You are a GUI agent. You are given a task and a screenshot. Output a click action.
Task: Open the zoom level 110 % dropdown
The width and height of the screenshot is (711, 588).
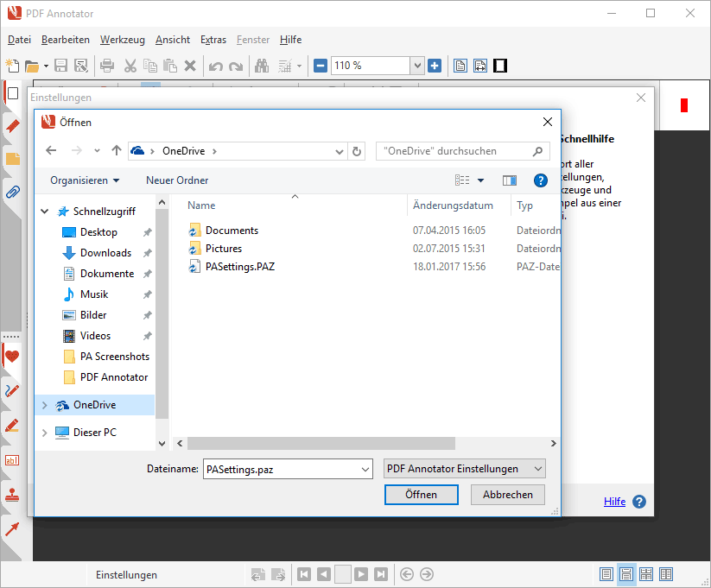point(417,66)
